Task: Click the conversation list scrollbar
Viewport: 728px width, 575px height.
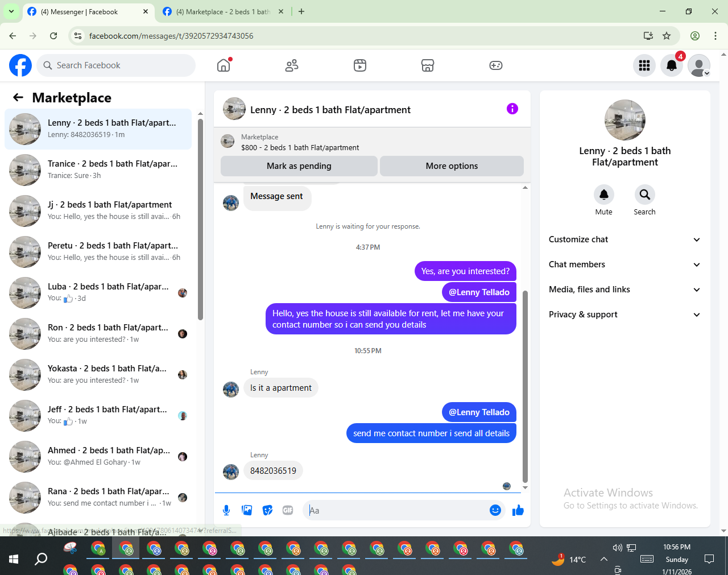Action: coord(200,219)
